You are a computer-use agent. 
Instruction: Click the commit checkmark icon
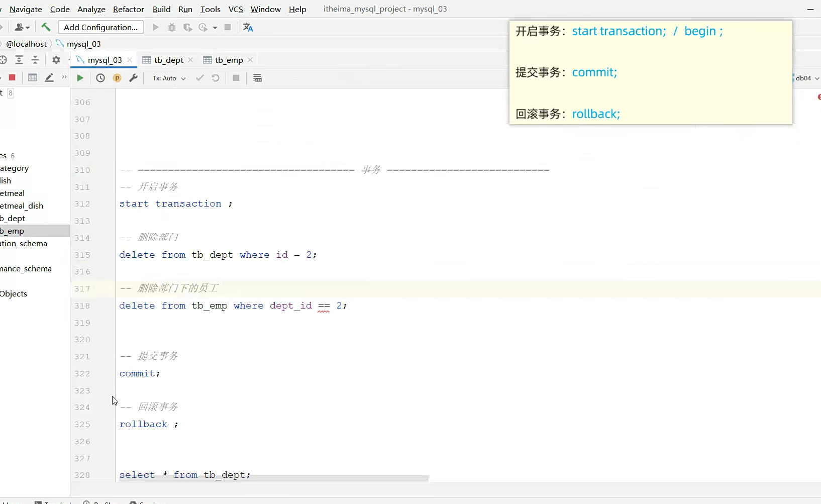[200, 78]
